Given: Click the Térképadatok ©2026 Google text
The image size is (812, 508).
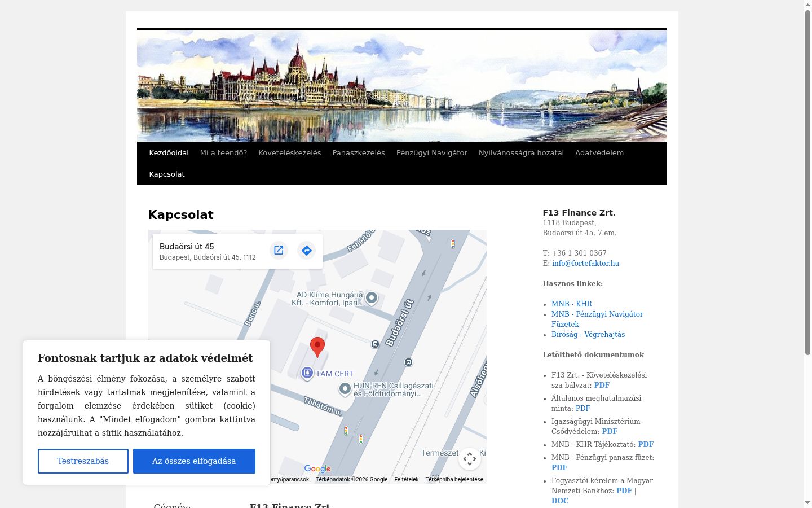Looking at the screenshot, I should click(352, 479).
